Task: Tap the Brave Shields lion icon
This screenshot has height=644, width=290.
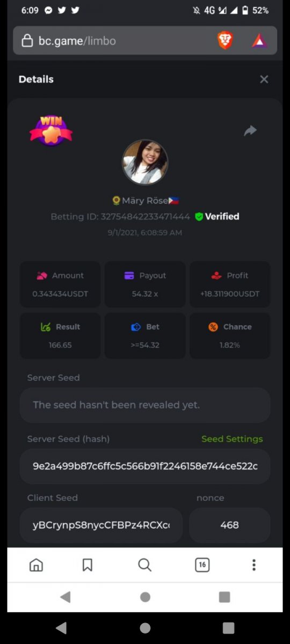Action: click(226, 40)
